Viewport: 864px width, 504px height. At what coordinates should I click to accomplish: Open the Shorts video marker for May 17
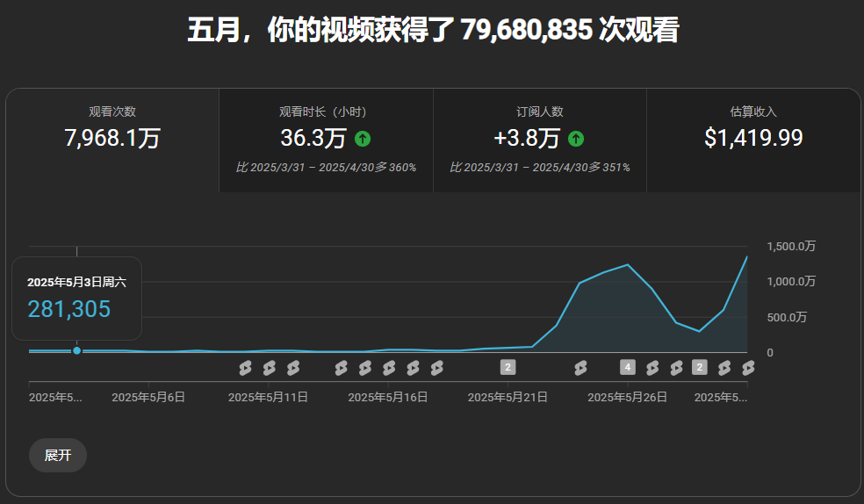tap(413, 367)
